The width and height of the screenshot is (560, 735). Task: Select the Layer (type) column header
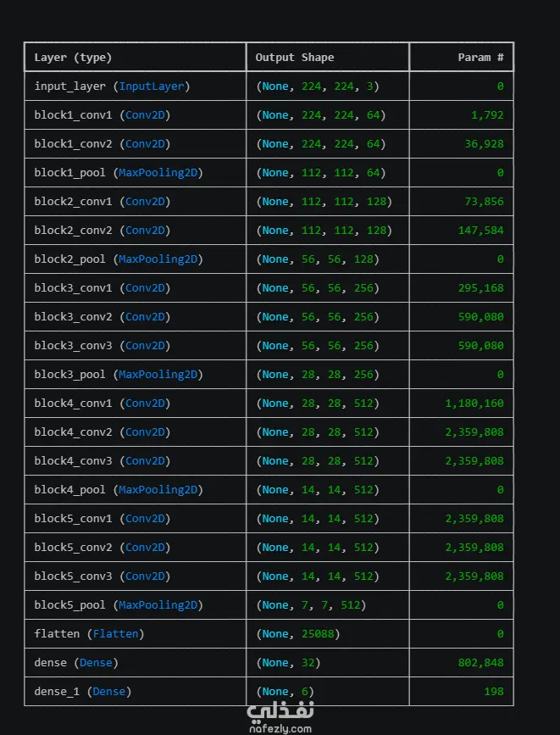click(x=73, y=58)
